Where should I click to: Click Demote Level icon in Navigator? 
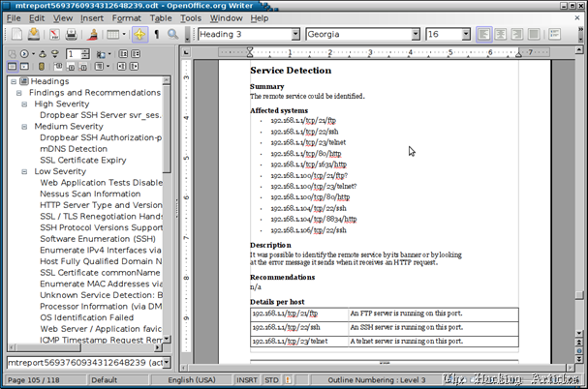[x=134, y=67]
